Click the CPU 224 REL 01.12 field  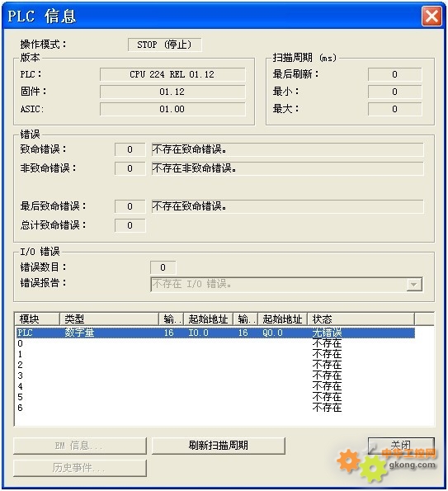point(172,74)
